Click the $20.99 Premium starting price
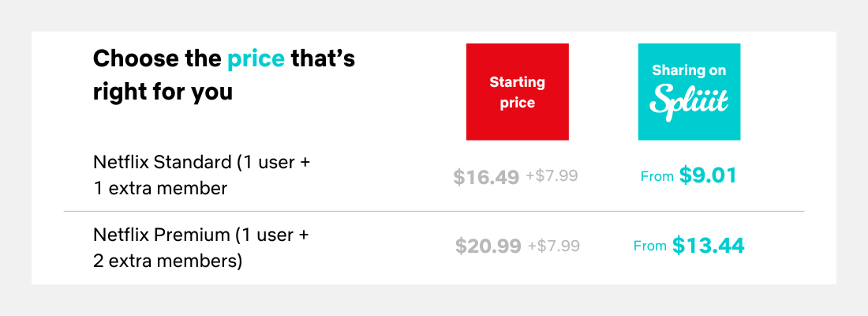Screen dimensions: 868x316 click(x=488, y=246)
